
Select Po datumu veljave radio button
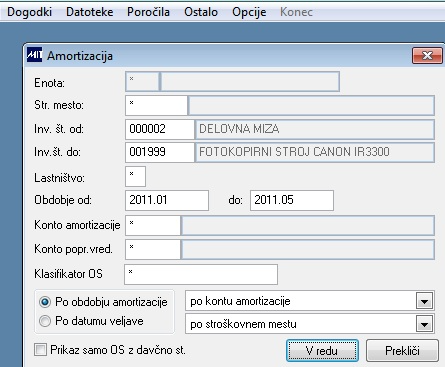pyautogui.click(x=45, y=321)
